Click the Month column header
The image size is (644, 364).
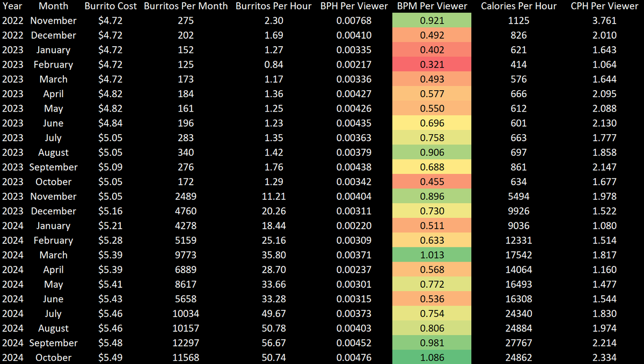[53, 6]
